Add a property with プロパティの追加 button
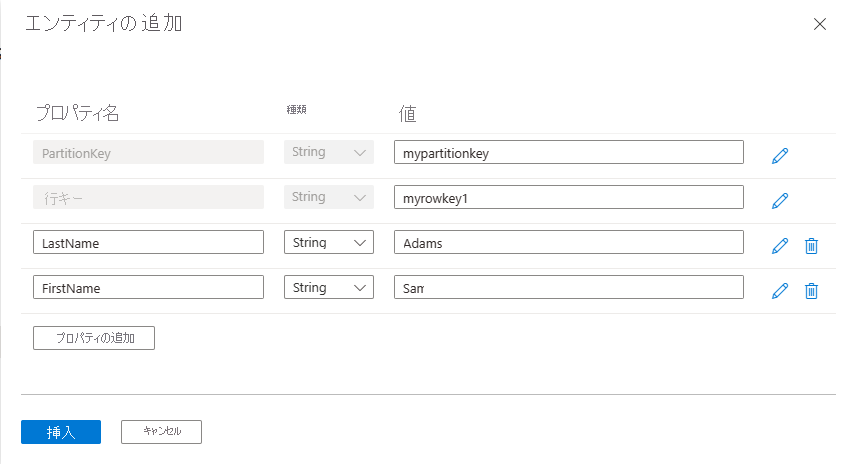856x464 pixels. (x=94, y=338)
